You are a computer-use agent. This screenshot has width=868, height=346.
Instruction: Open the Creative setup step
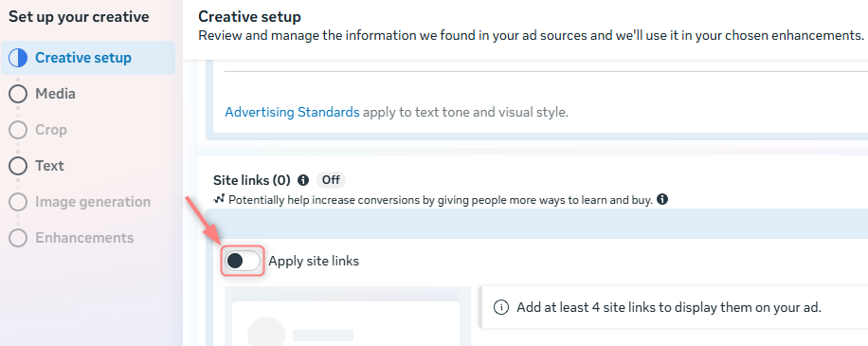(83, 58)
